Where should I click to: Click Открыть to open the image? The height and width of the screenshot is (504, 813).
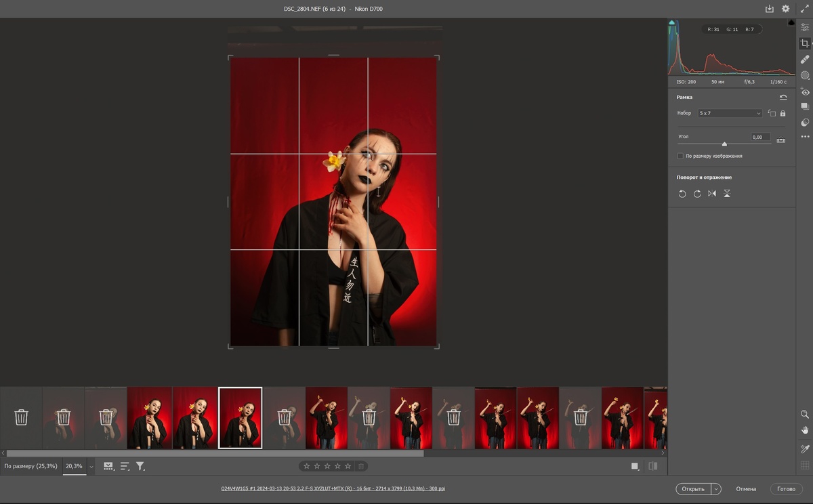coord(693,488)
